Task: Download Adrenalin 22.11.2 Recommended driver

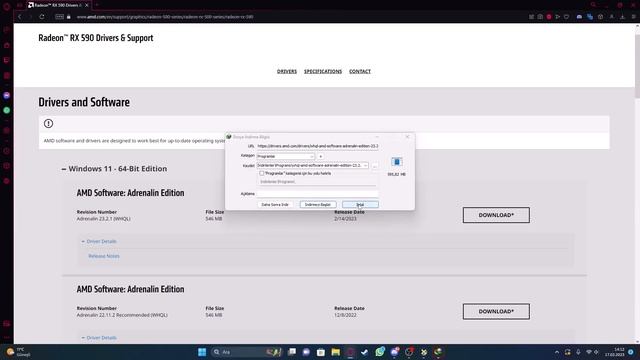Action: (x=496, y=311)
